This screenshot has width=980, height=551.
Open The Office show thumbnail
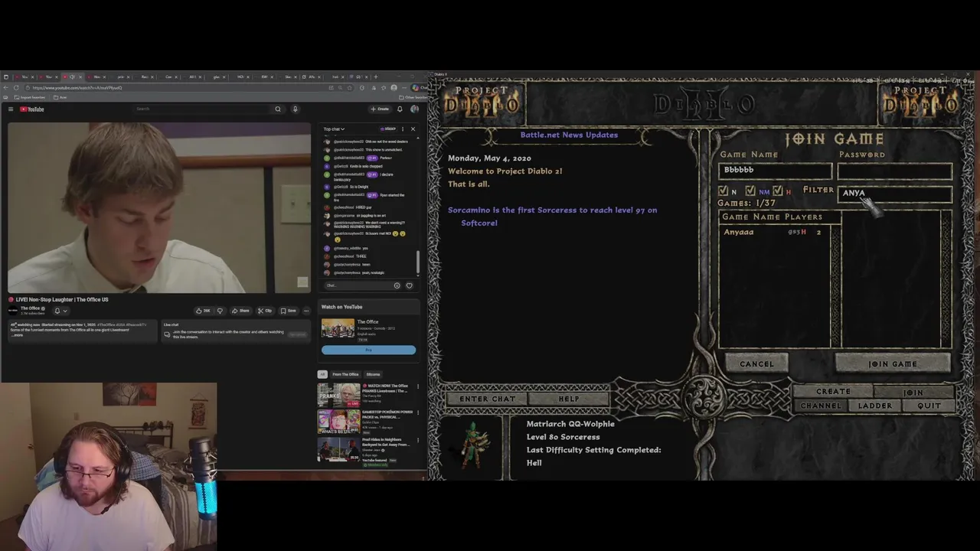[338, 327]
